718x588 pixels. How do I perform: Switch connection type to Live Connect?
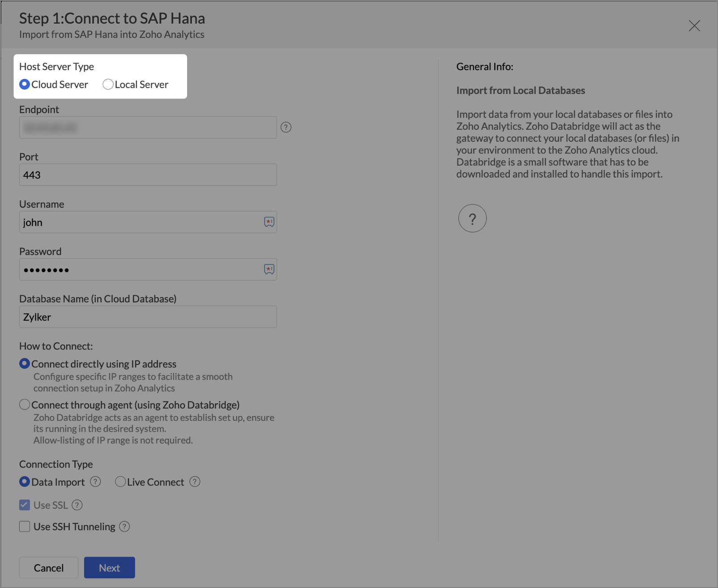tap(120, 482)
